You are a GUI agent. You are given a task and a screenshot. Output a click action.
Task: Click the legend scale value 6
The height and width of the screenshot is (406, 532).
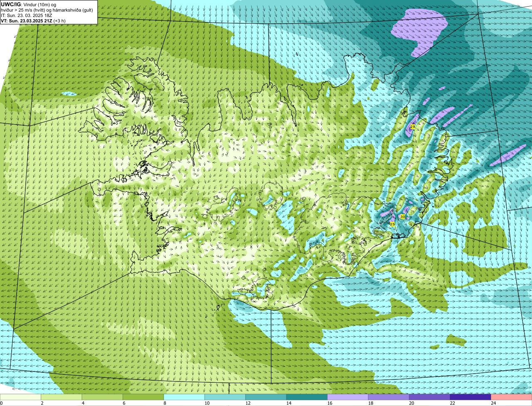[x=124, y=403]
